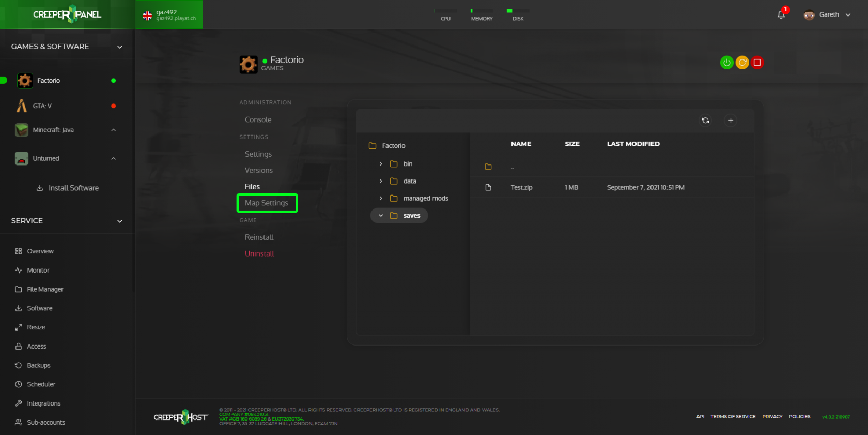Image resolution: width=868 pixels, height=435 pixels.
Task: Sort by the SIZE column header
Action: pos(572,144)
